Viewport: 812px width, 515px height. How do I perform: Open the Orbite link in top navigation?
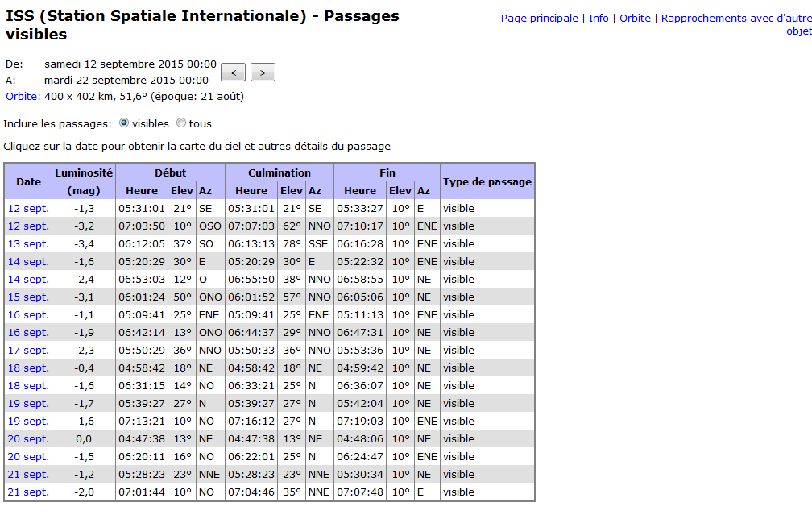click(635, 18)
